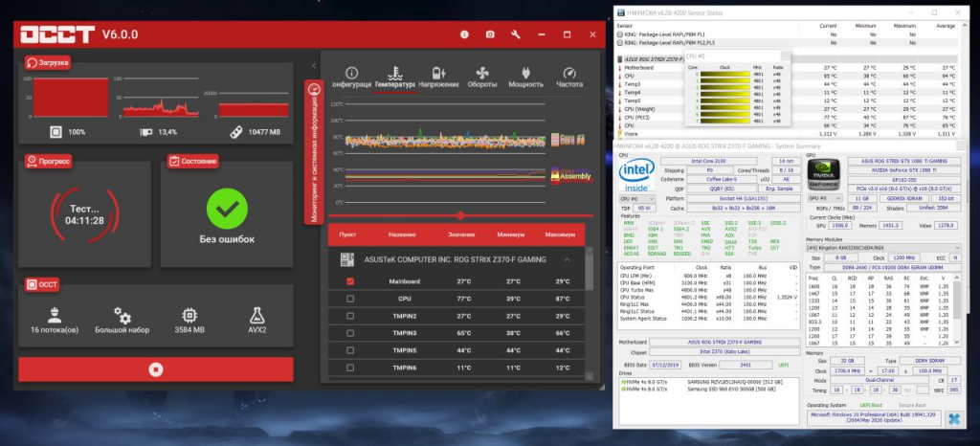Take a screenshot with the camera icon
Image resolution: width=980 pixels, height=446 pixels.
coord(490,34)
